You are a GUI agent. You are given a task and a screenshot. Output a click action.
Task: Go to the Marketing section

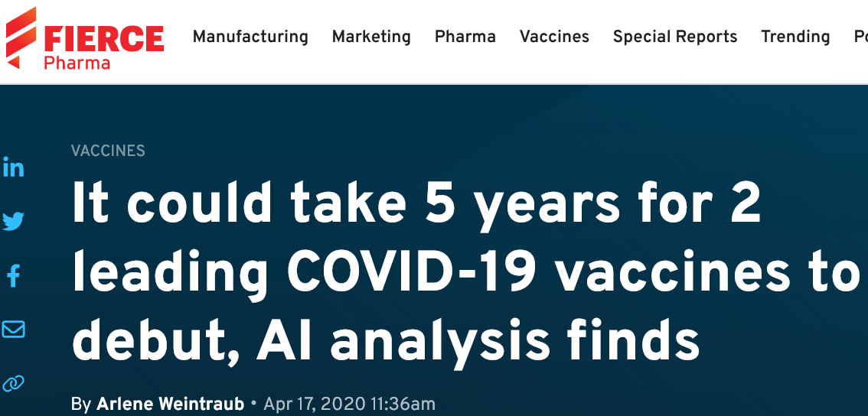[x=371, y=37]
